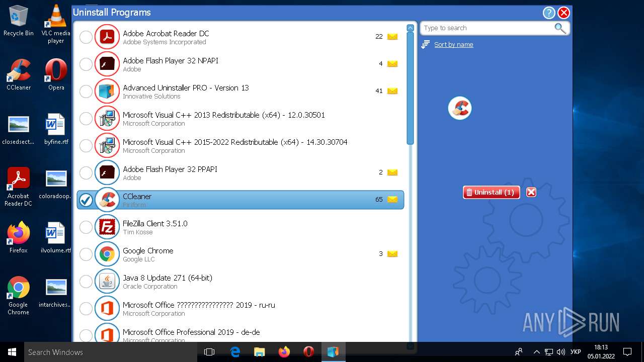This screenshot has height=362, width=644.
Task: Click the search magnifier icon
Action: [560, 28]
